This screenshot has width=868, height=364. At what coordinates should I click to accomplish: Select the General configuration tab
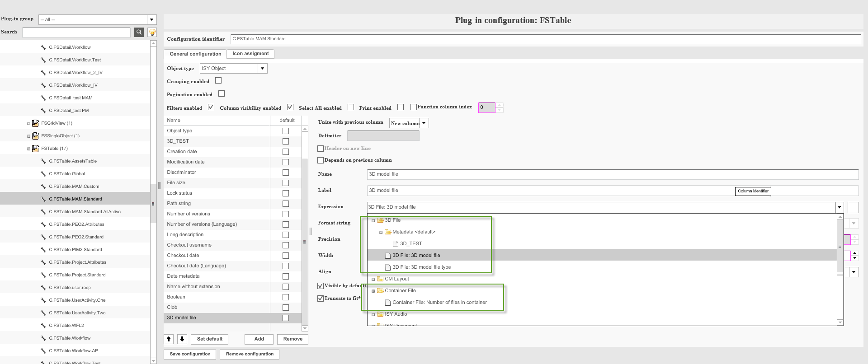pos(195,54)
